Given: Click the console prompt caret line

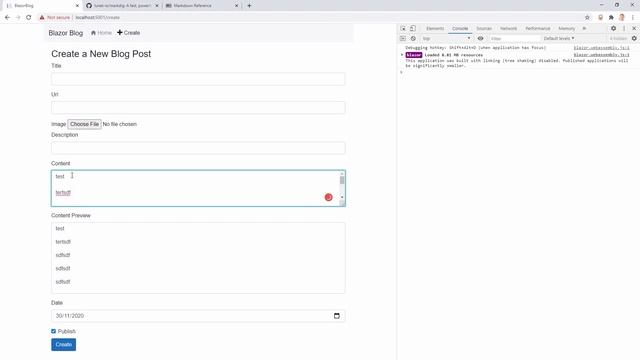Looking at the screenshot, I should 518,72.
